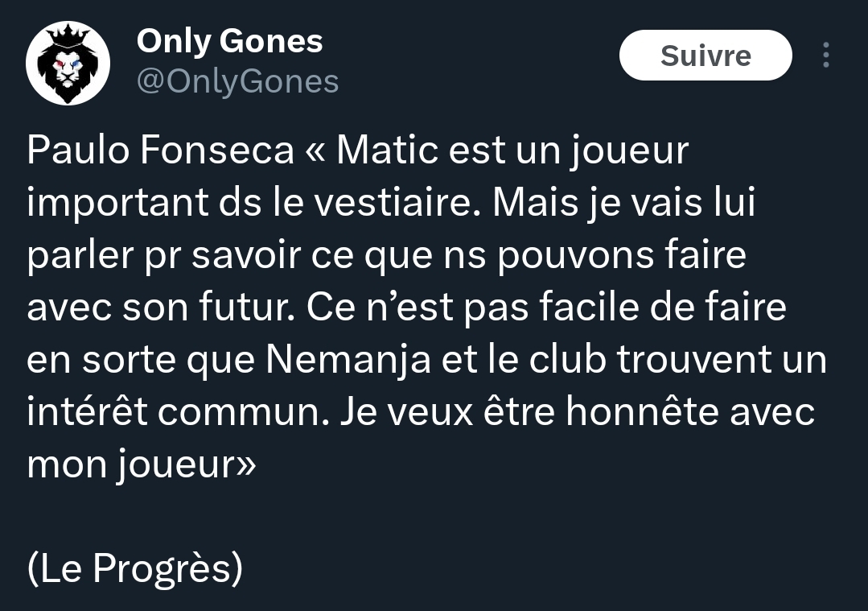Click the word Matic in the tweet
The height and width of the screenshot is (611, 868).
(387, 150)
